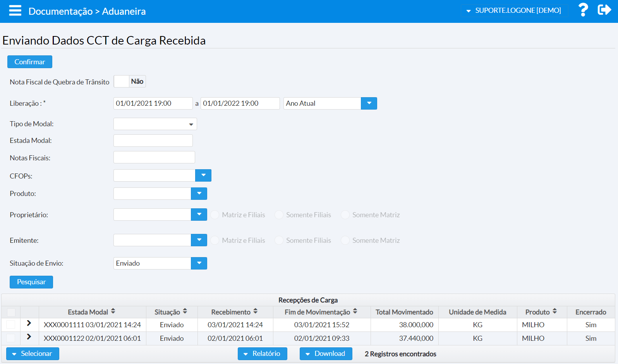The image size is (618, 364).
Task: Sort table by Produto column
Action: [555, 311]
